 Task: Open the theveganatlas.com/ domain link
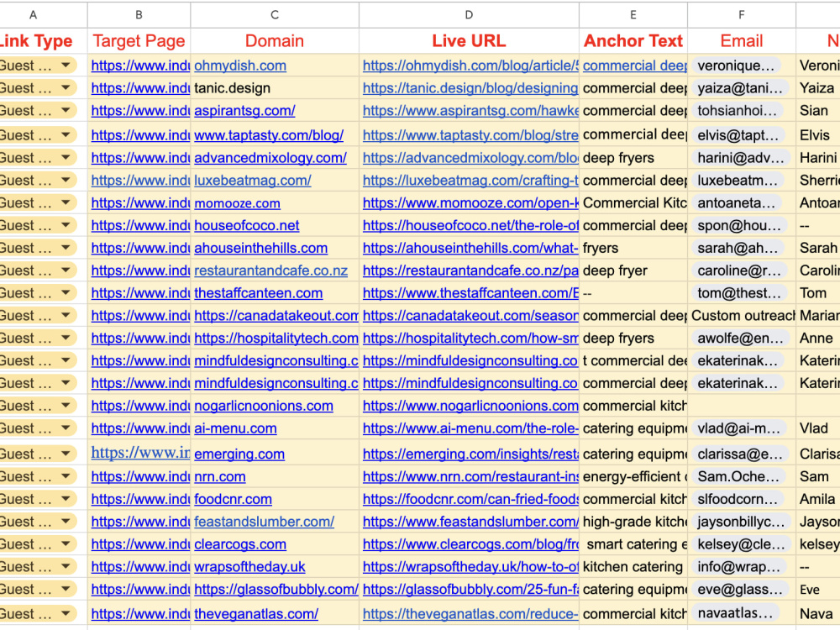pyautogui.click(x=256, y=613)
